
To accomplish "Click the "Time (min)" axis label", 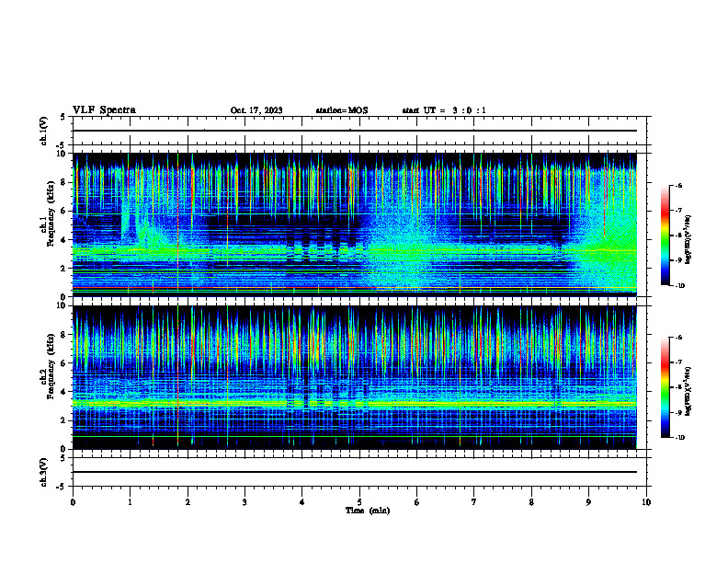I will (x=368, y=511).
